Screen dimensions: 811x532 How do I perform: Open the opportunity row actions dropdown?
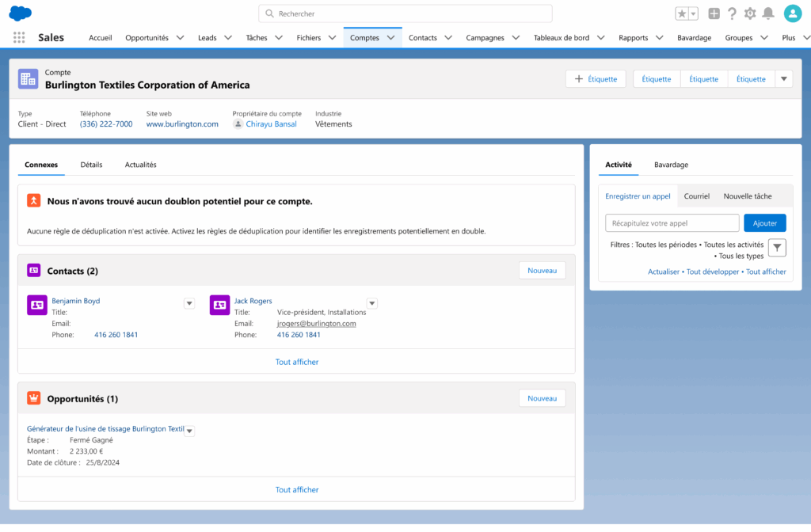coord(190,431)
